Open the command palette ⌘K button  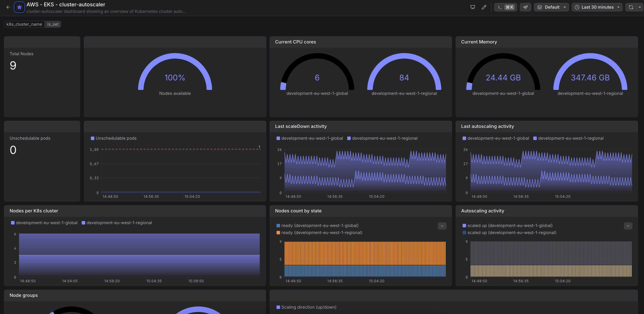pos(505,7)
